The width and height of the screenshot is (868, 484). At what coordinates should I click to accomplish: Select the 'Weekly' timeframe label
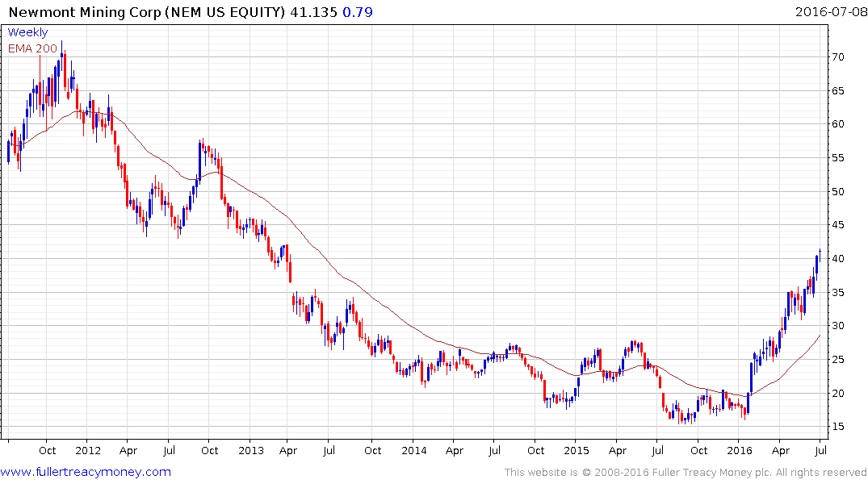27,32
